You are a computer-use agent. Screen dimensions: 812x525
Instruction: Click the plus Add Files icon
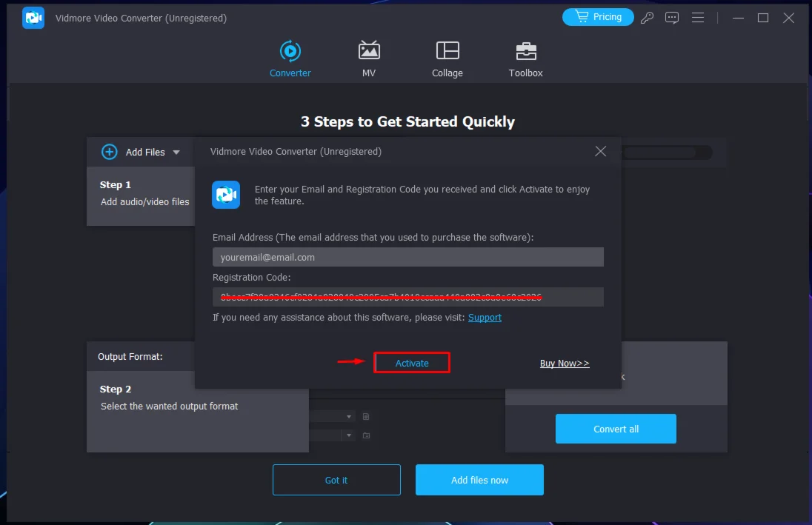(x=109, y=152)
